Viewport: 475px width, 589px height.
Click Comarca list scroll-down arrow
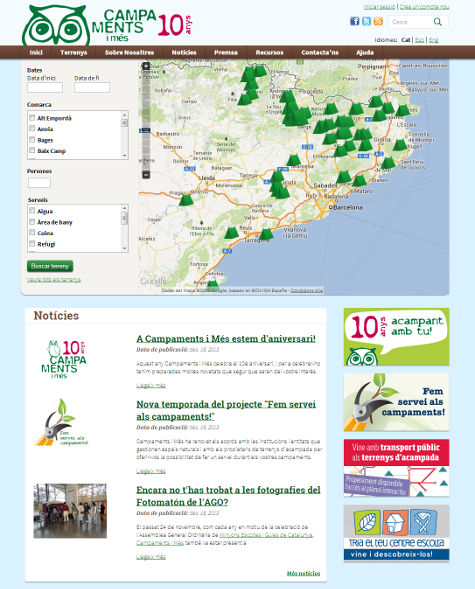click(x=125, y=155)
